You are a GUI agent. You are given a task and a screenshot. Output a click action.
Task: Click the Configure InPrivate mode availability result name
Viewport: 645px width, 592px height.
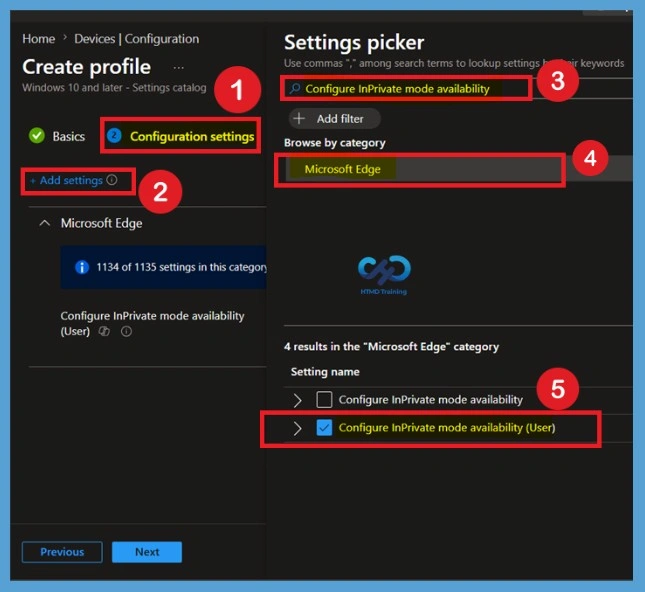tap(430, 399)
